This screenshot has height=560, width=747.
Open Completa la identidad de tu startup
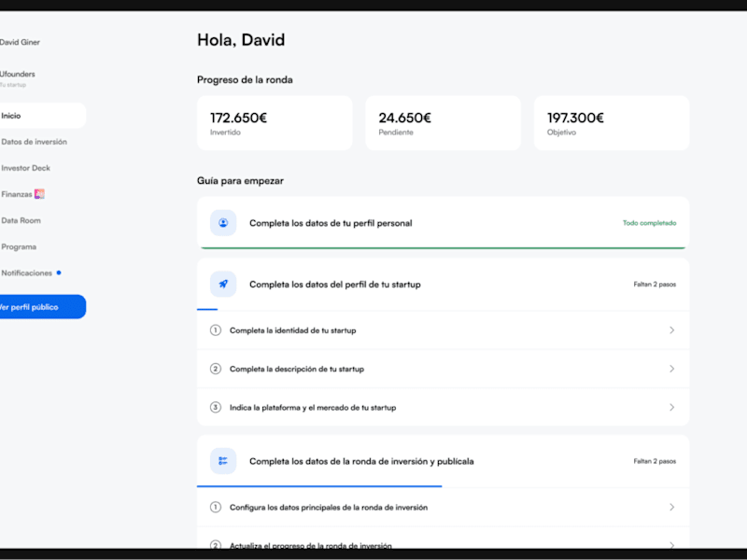click(x=443, y=330)
